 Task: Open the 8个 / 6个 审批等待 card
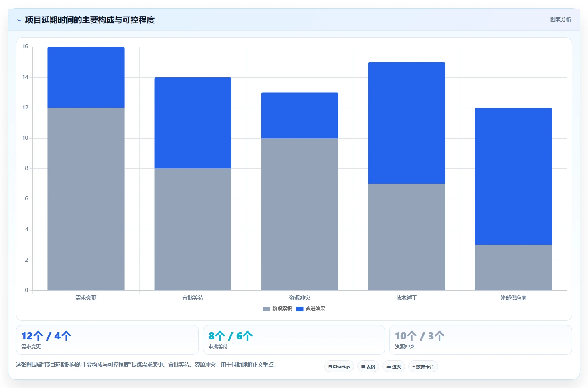[294, 340]
